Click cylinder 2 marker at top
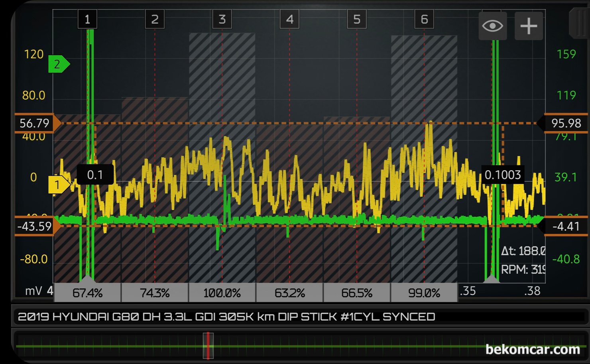Viewport: 590px width, 364px height. click(155, 19)
